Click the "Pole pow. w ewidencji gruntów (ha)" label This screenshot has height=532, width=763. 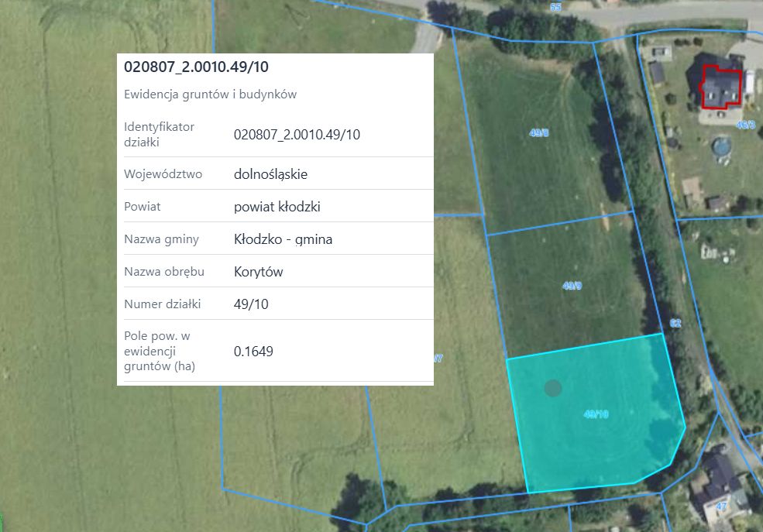click(x=160, y=351)
